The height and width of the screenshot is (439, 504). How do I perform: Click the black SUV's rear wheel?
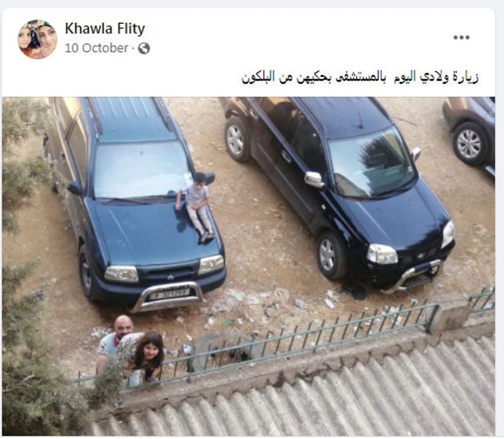[237, 139]
